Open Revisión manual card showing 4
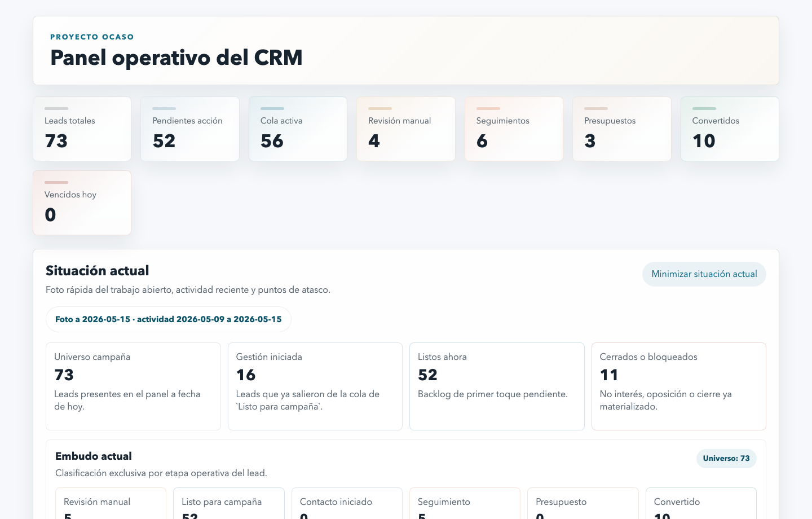Screen dimensions: 812x519 (406, 129)
